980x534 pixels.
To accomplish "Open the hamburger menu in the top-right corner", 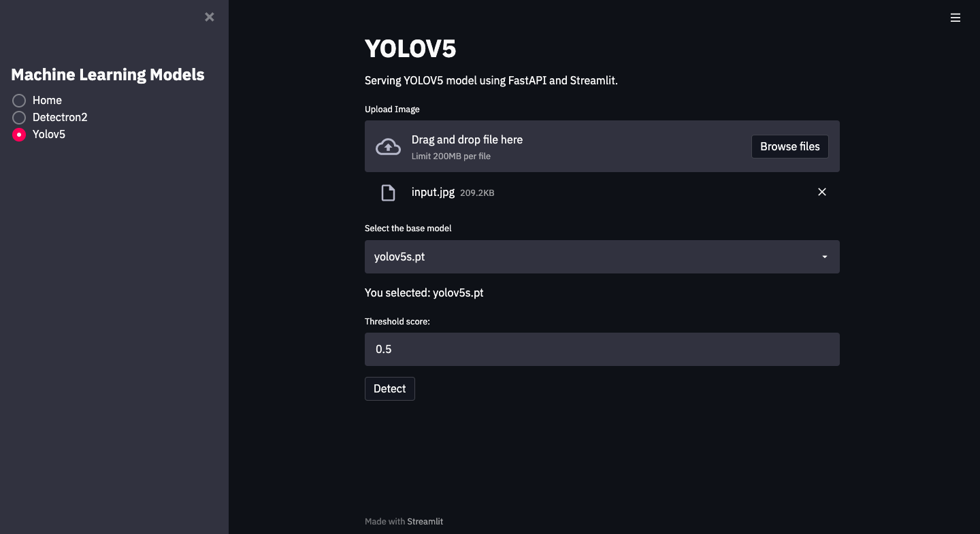I will coord(955,18).
